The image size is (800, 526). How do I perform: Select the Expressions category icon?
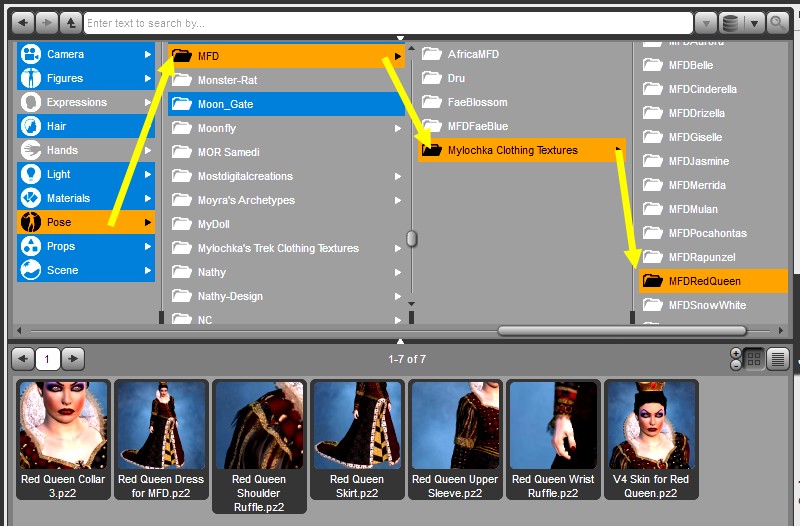31,102
